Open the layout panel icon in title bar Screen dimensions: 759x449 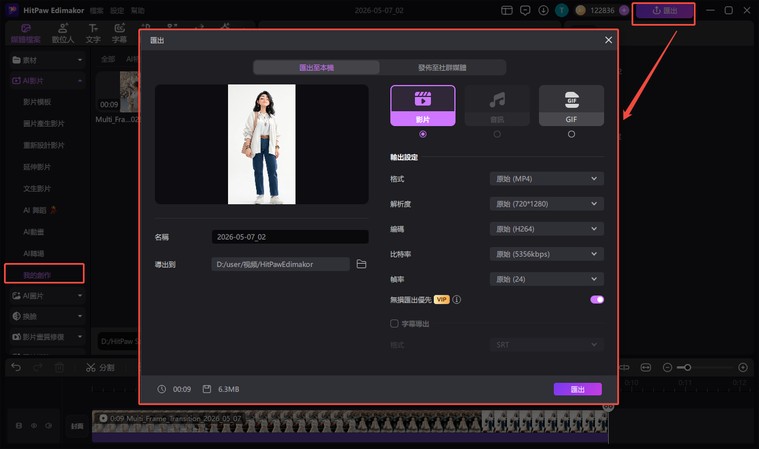(x=507, y=10)
